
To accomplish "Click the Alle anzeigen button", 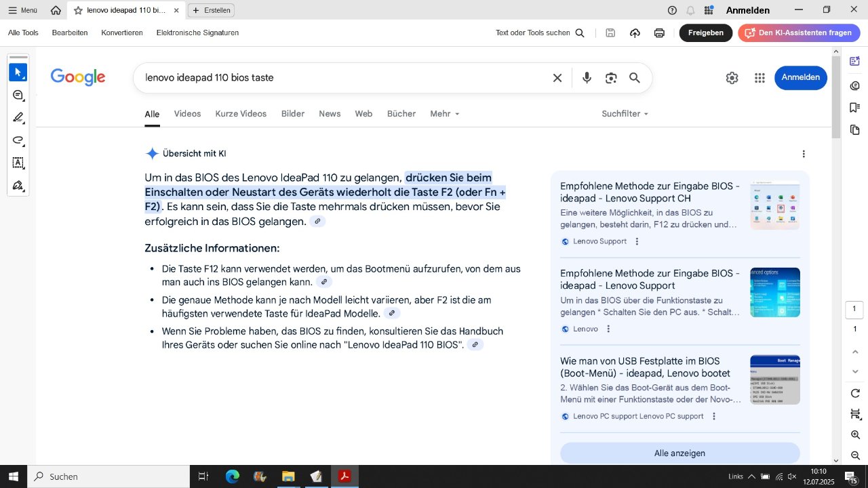I will (x=679, y=453).
